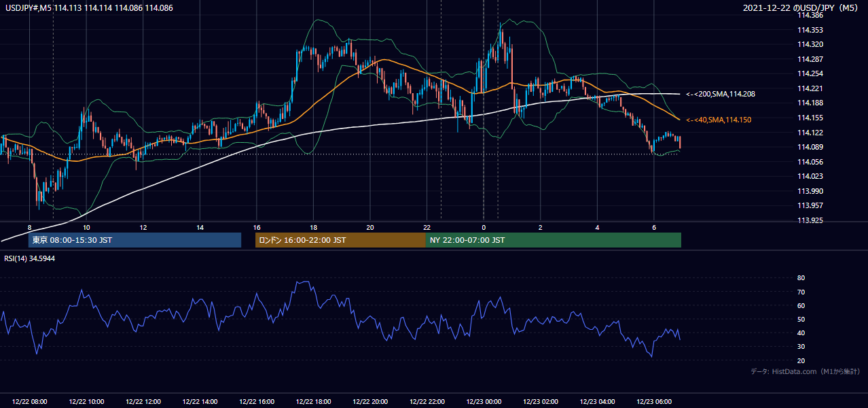Click the 40 SMA 114.150 line label
The height and width of the screenshot is (408, 868).
(x=719, y=120)
